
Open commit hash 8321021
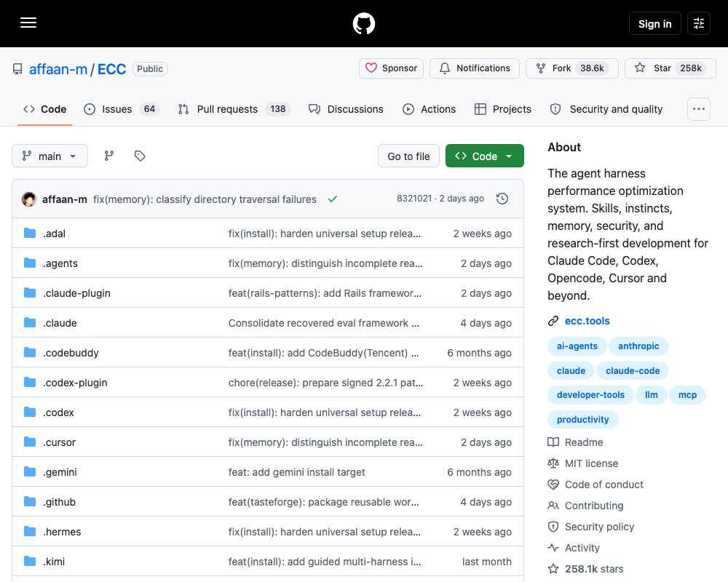[x=414, y=199]
